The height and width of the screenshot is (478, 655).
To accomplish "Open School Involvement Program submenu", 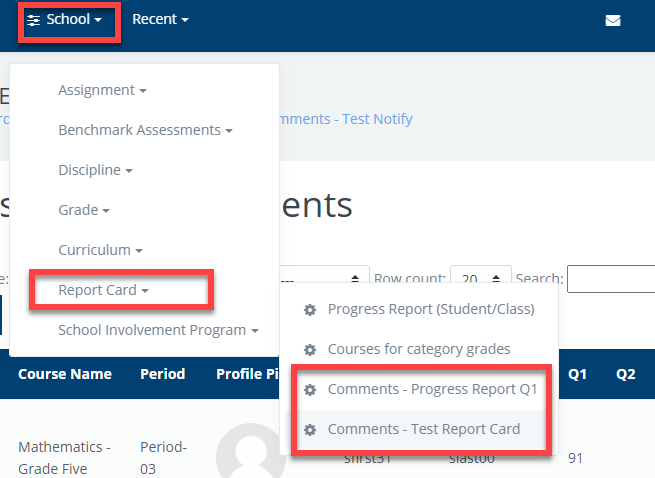I will click(158, 330).
